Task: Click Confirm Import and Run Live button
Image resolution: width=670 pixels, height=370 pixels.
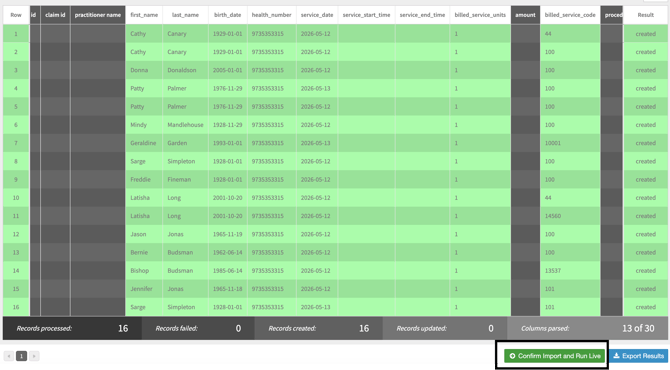Action: click(554, 356)
